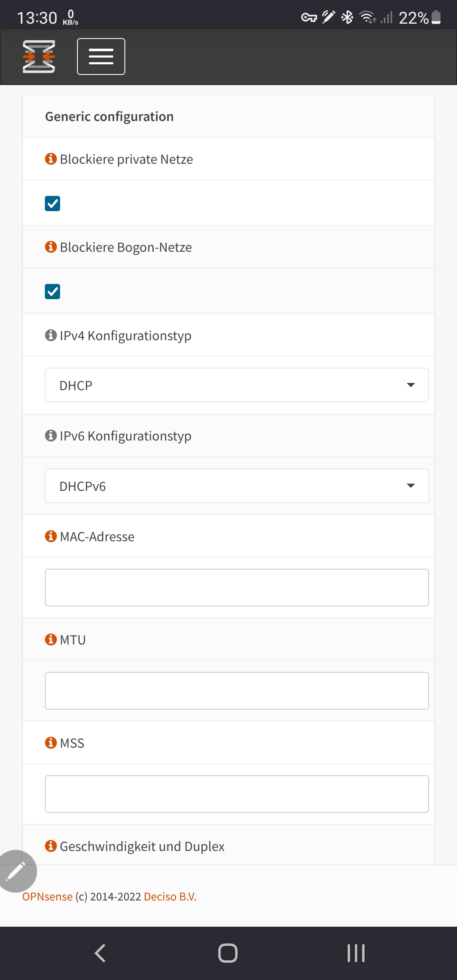
Task: Show info for IPv6 Konfigurationstyp
Action: click(51, 435)
